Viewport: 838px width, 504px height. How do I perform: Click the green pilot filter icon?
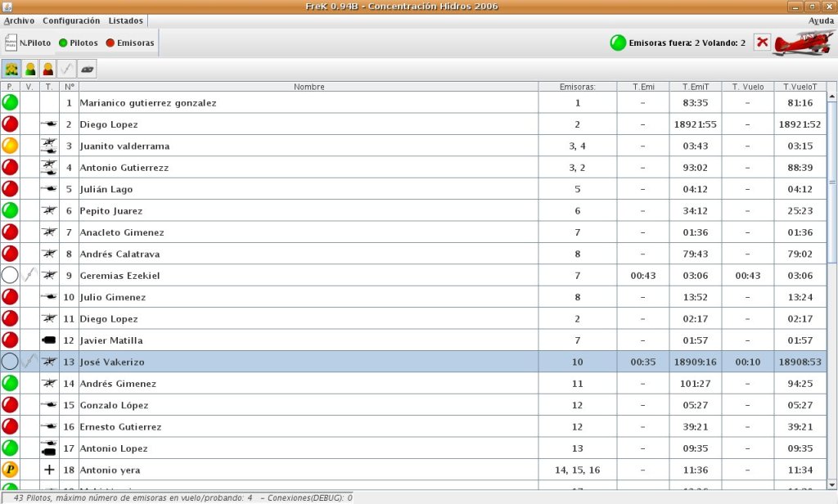pos(30,70)
